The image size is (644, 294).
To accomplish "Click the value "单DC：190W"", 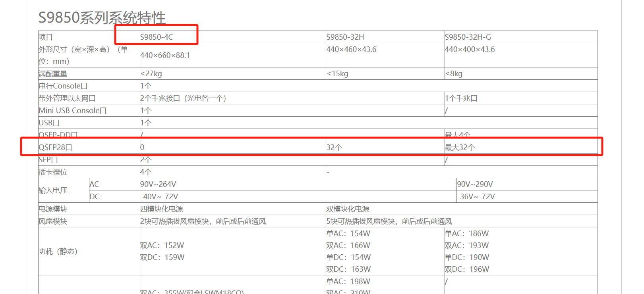I will 467,257.
